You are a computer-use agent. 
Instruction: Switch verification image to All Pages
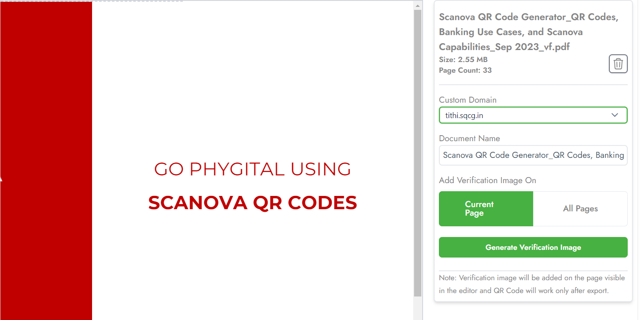(580, 209)
